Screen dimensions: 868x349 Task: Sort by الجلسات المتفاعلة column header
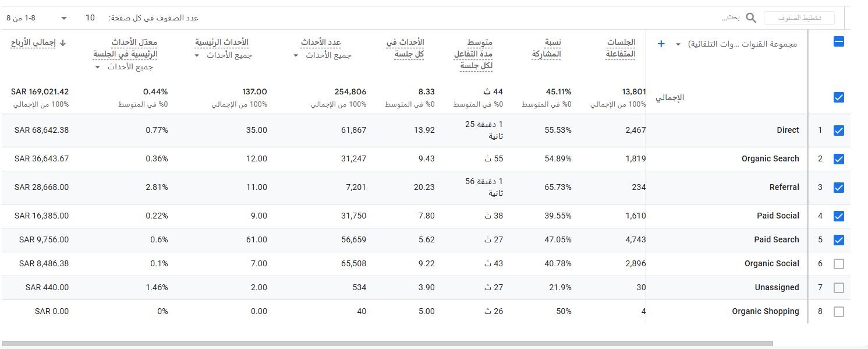[x=621, y=48]
